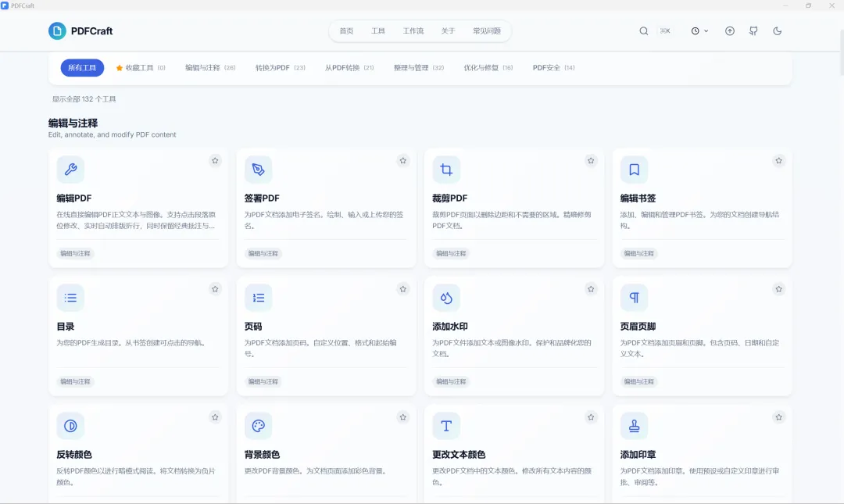Click the 签署PDF pen icon
The width and height of the screenshot is (844, 504).
[x=259, y=170]
